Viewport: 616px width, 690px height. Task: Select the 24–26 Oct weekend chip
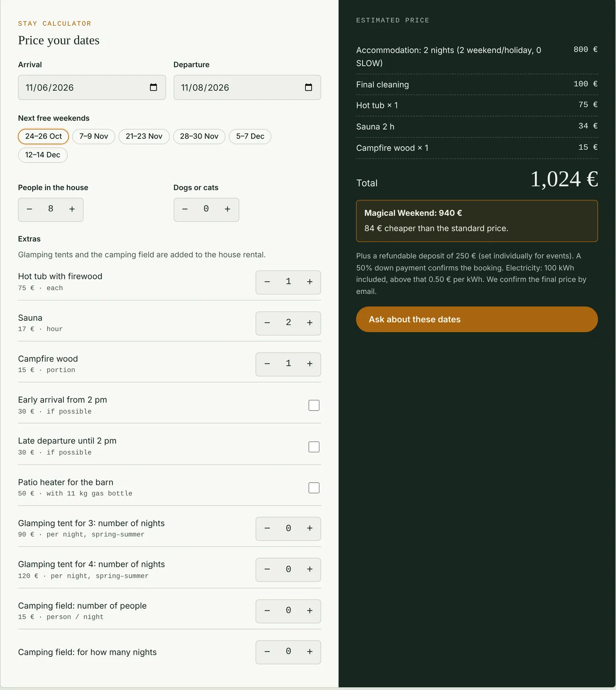pyautogui.click(x=43, y=136)
